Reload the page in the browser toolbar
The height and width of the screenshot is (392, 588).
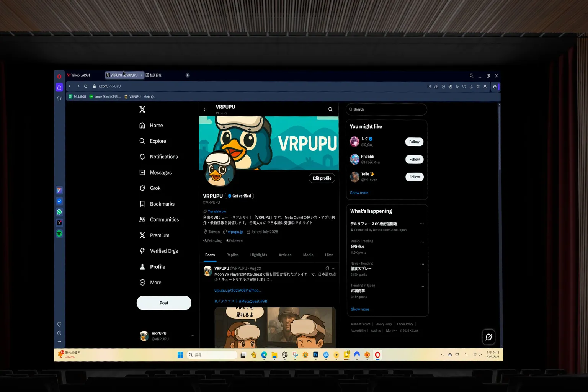coord(86,87)
